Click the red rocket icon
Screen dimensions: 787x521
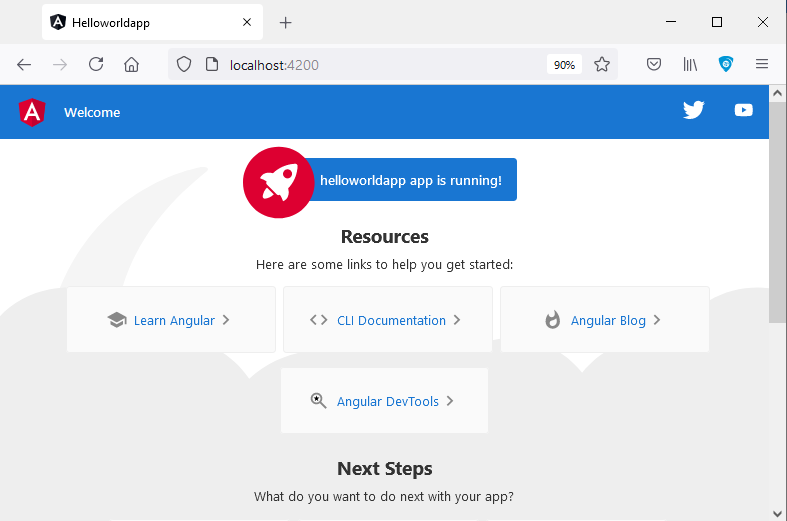[279, 182]
